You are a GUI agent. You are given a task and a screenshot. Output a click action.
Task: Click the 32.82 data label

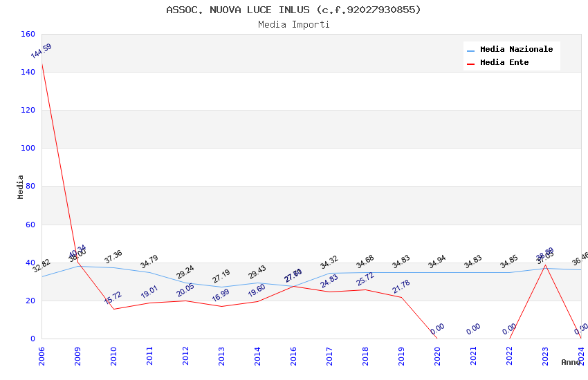coord(42,265)
